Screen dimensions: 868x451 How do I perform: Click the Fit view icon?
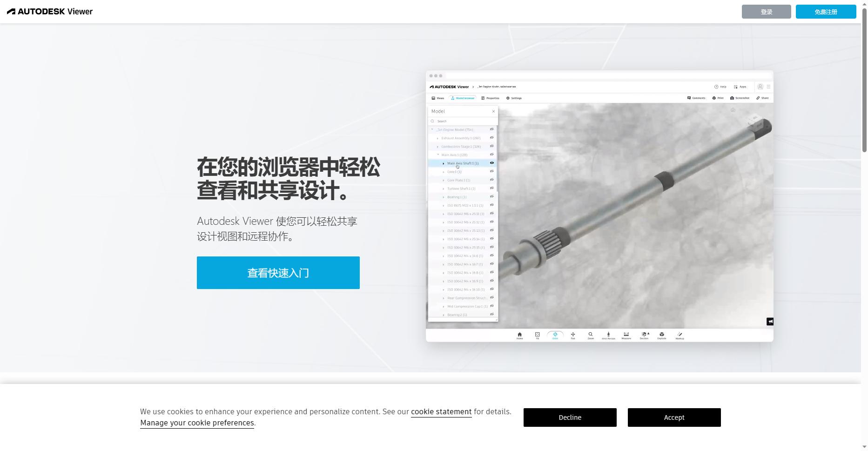[x=537, y=334]
